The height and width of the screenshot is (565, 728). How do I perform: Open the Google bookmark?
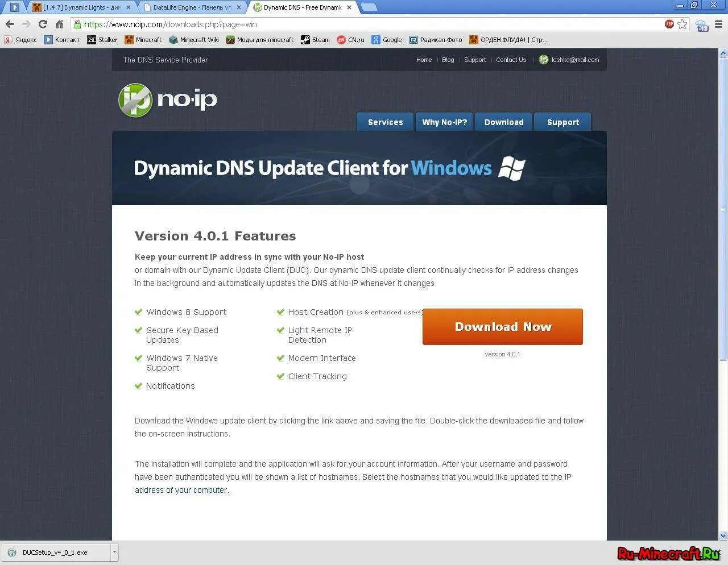[x=387, y=40]
